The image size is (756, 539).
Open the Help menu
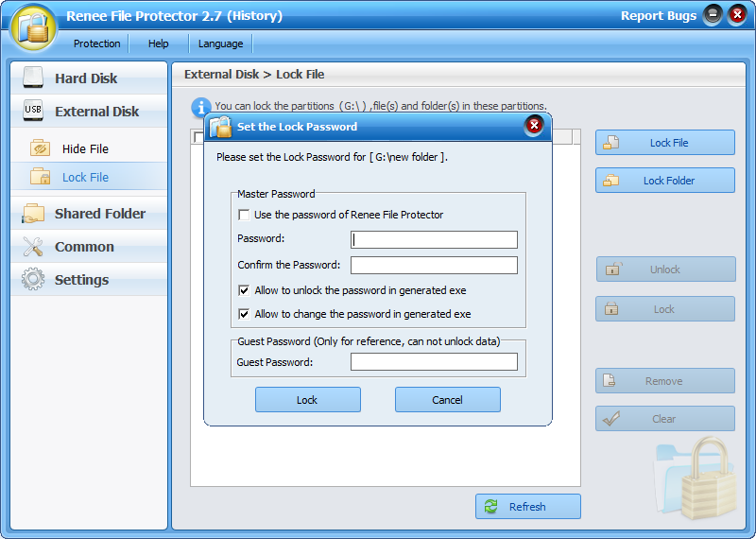coord(159,43)
